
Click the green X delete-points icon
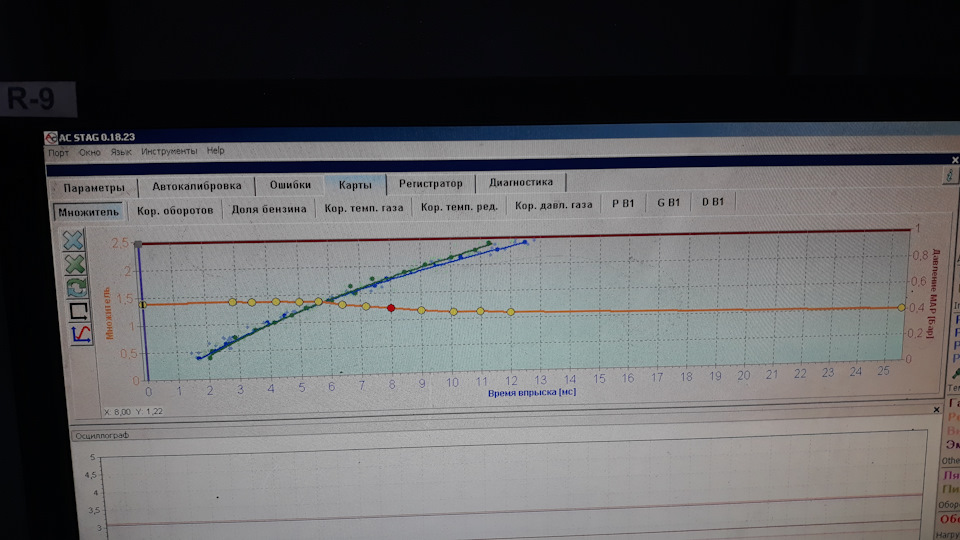(x=75, y=264)
